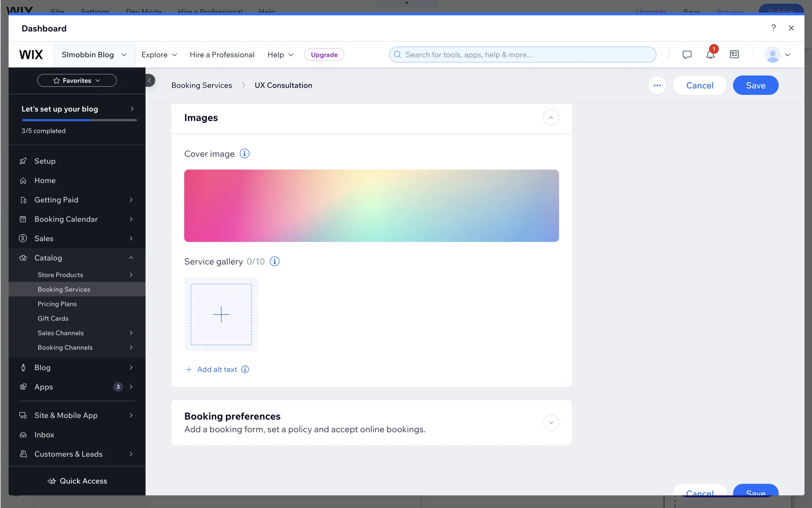The height and width of the screenshot is (508, 812).
Task: Expand the Booking preferences section
Action: tap(551, 422)
